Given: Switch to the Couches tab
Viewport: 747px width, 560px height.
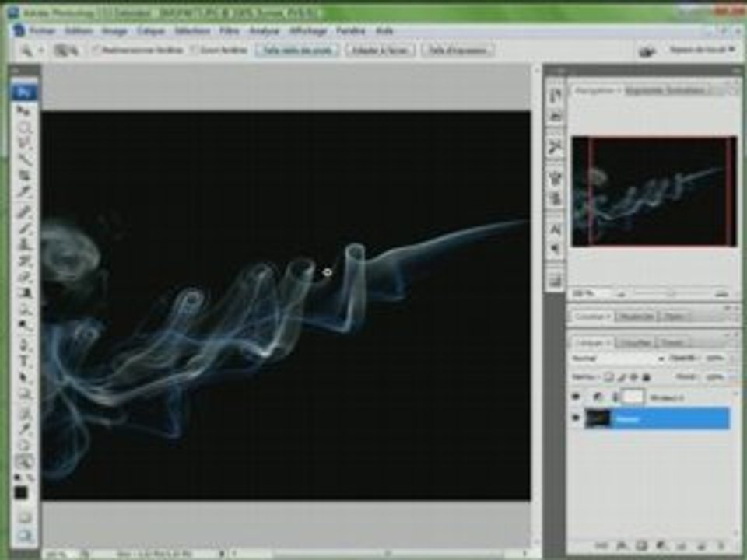Looking at the screenshot, I should tap(637, 343).
